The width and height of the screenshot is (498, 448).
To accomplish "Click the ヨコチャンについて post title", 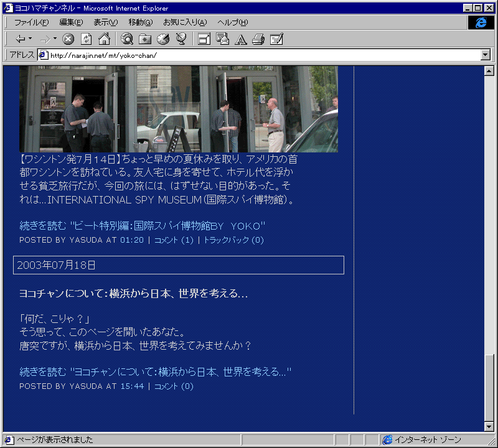I will click(x=133, y=293).
